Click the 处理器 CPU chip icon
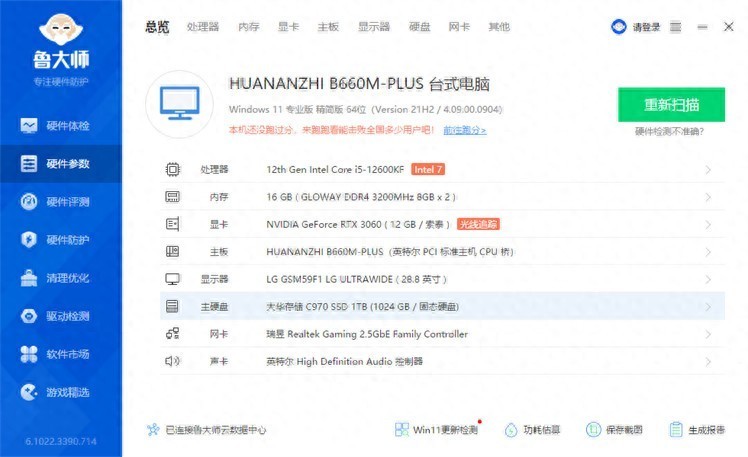Viewport: 748px width, 457px height. point(173,169)
